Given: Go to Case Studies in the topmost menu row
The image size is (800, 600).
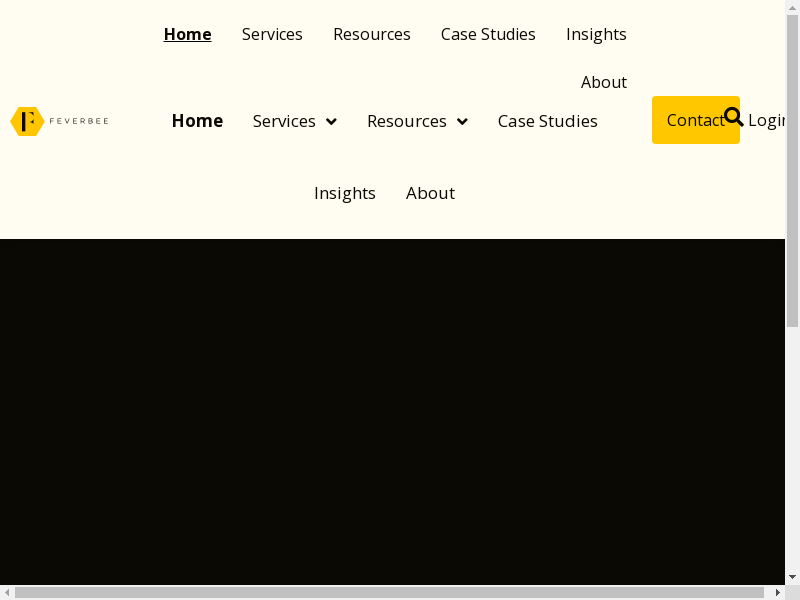Looking at the screenshot, I should [x=488, y=34].
